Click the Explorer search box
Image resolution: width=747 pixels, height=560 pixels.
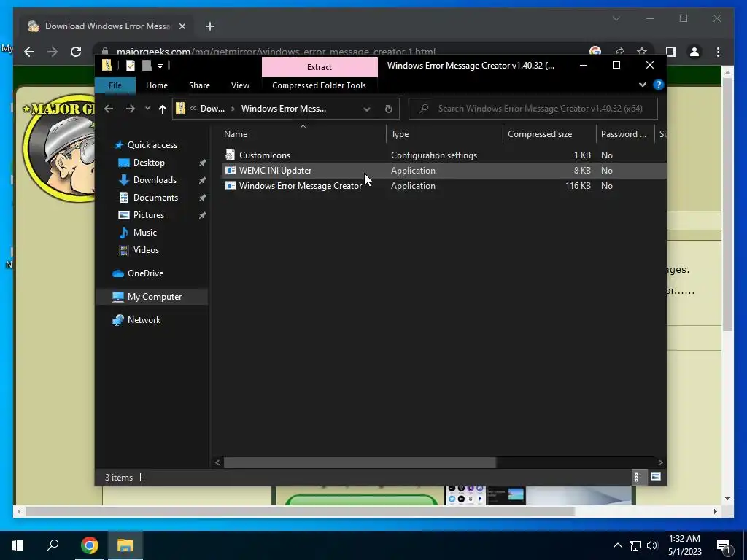(x=533, y=109)
